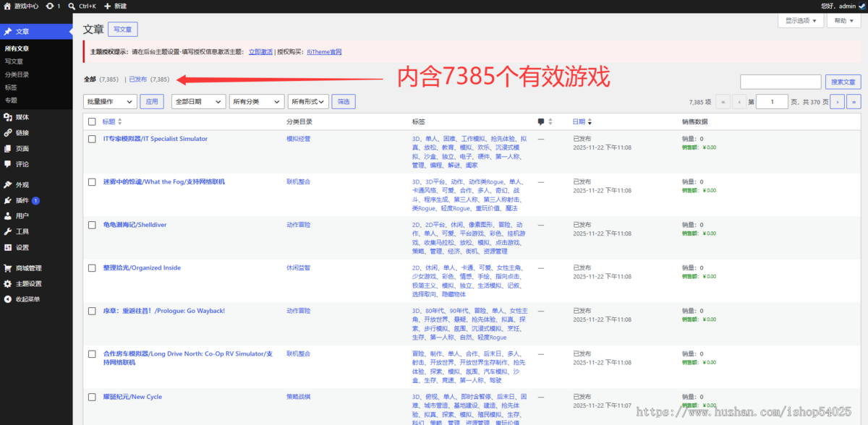Open the 插件 plugins icon in sidebar
868x425 pixels.
[7, 200]
